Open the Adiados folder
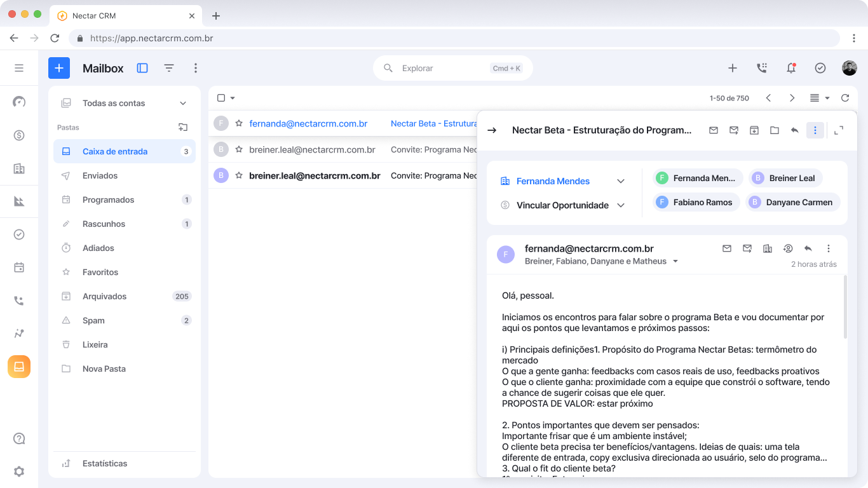Screen dimensions: 868x488 click(125, 248)
